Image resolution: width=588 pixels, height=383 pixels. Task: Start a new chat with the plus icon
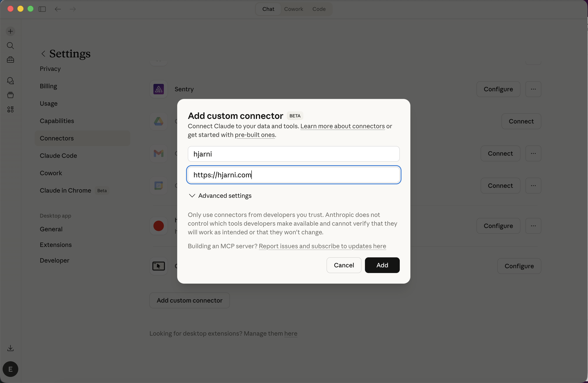click(10, 31)
